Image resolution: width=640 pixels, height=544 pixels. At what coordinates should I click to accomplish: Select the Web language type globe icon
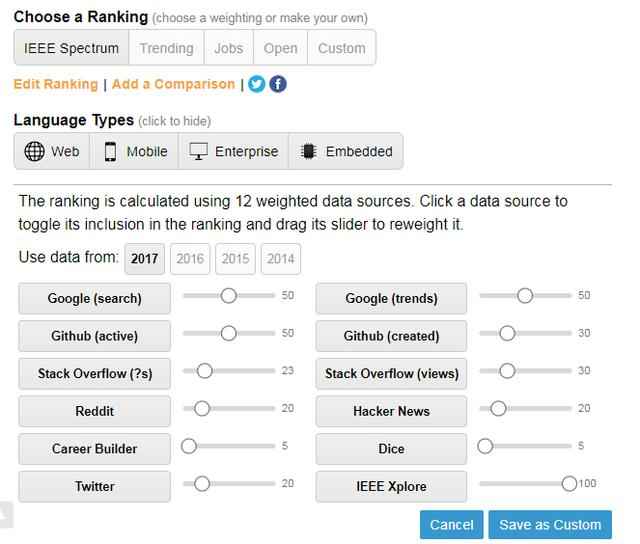34,152
